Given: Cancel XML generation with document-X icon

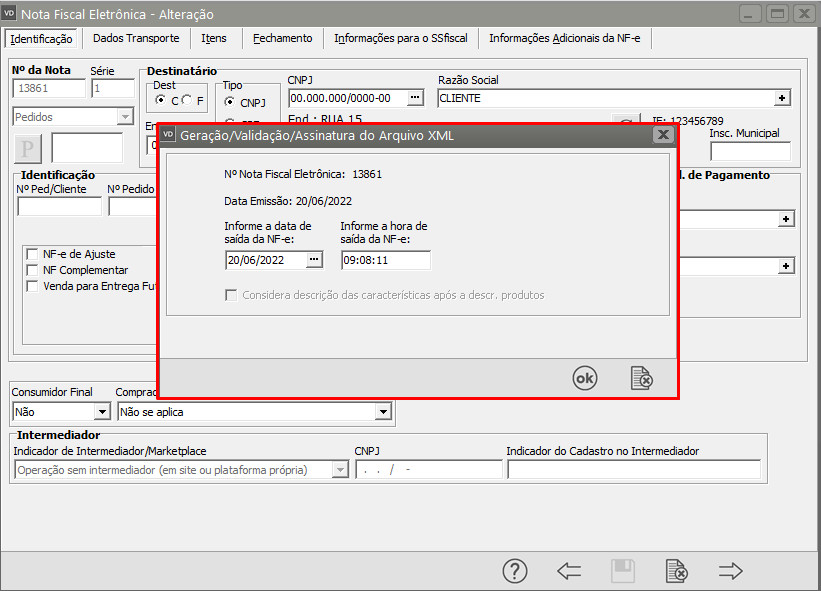Looking at the screenshot, I should coord(641,378).
